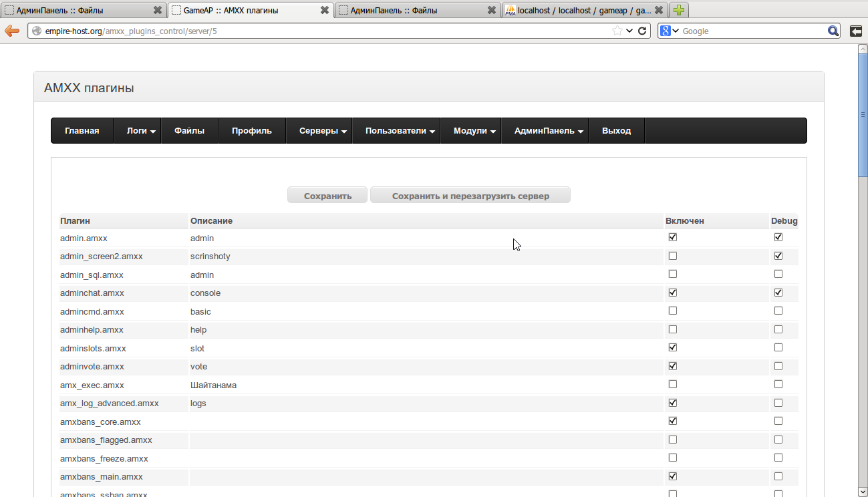
Task: Click the site icon in the address bar
Action: [x=36, y=31]
